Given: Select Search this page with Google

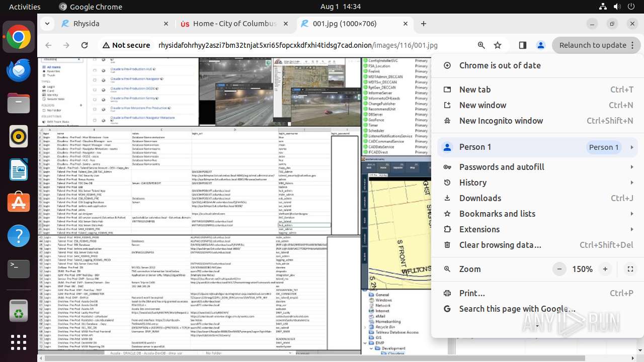Looking at the screenshot, I should pyautogui.click(x=537, y=309).
